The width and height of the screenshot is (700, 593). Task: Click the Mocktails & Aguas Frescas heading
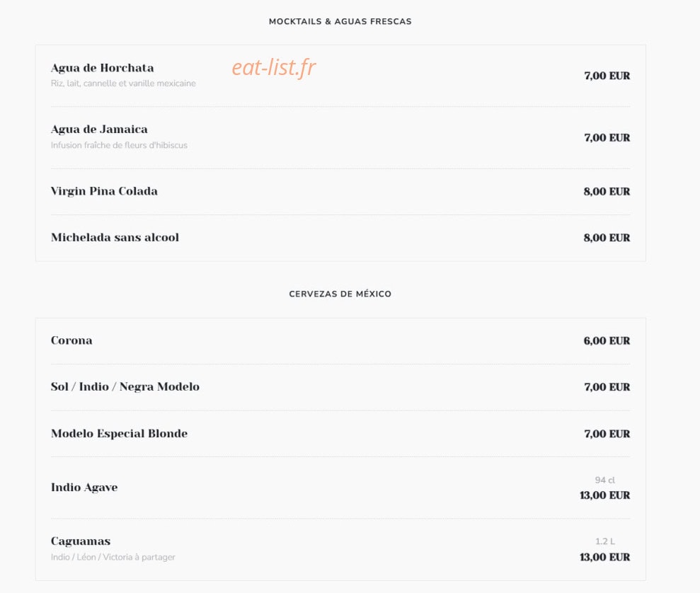click(x=340, y=21)
